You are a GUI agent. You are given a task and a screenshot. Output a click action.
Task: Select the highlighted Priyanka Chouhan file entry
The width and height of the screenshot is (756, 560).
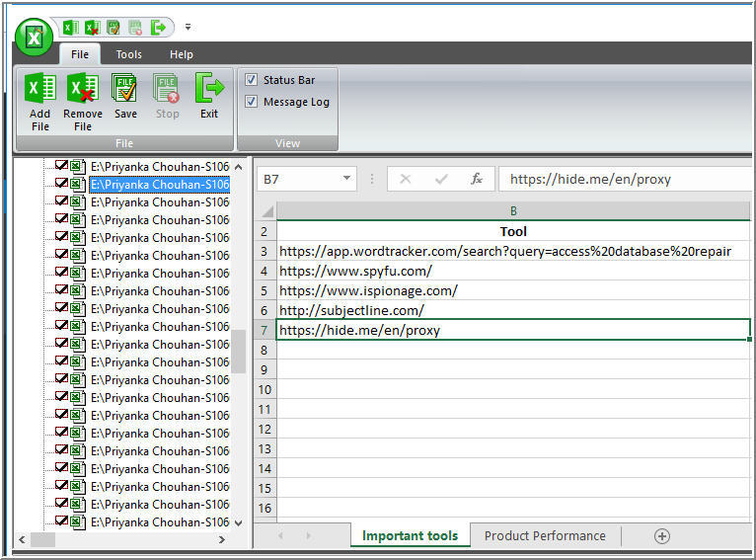160,185
